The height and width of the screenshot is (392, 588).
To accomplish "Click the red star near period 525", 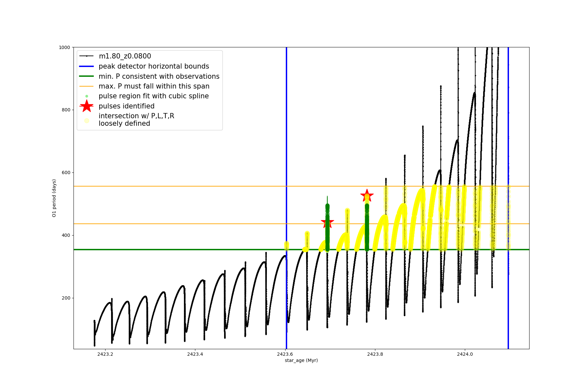I will [367, 196].
